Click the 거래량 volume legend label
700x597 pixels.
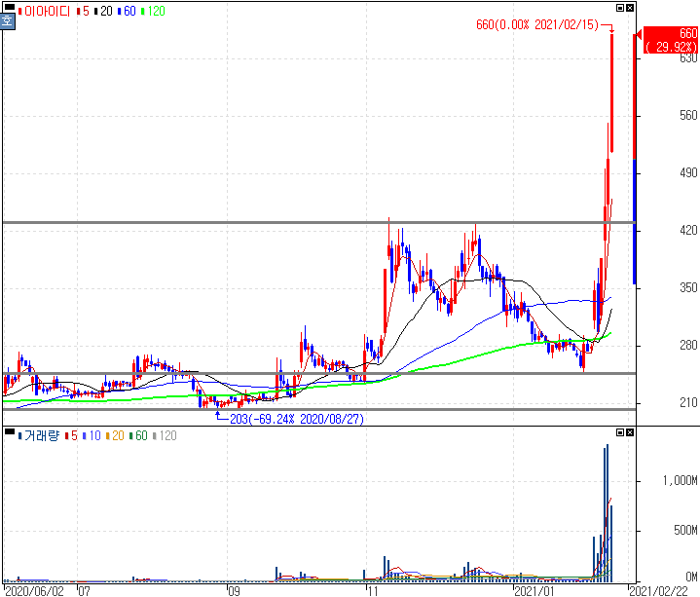coord(38,435)
